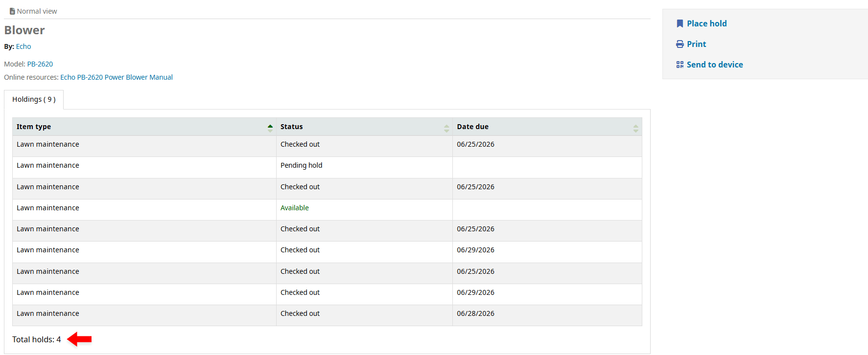This screenshot has height=355, width=868.
Task: Click the 06/28/2026 due date
Action: tap(475, 313)
